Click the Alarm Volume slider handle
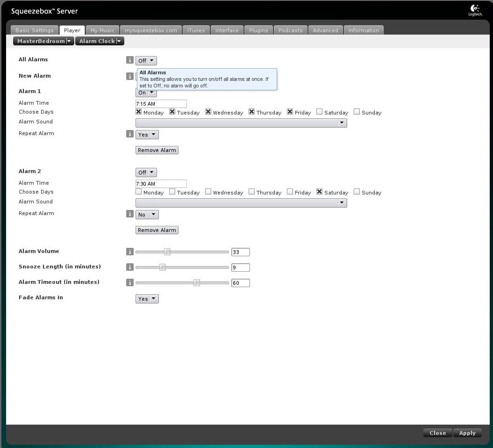493x448 pixels. pos(167,252)
